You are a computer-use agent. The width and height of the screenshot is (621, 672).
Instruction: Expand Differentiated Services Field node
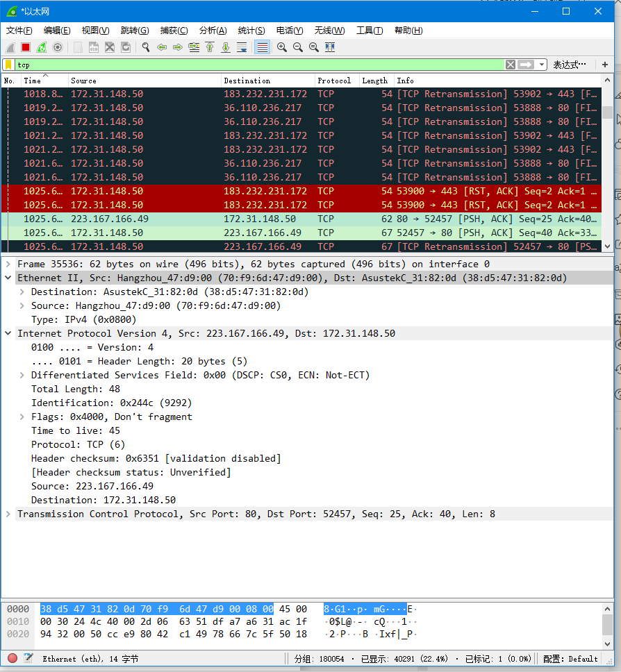(22, 375)
